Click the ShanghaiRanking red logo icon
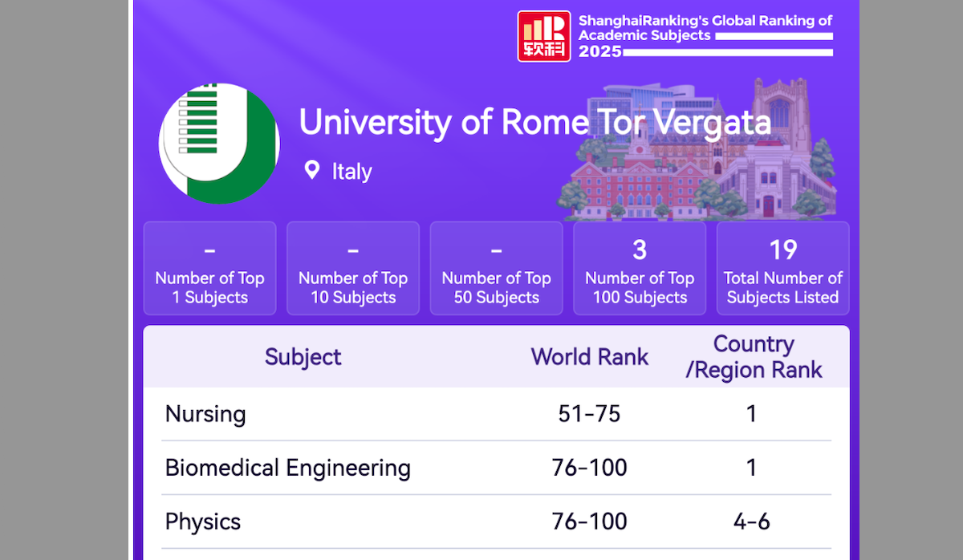The width and height of the screenshot is (963, 560). click(x=543, y=36)
